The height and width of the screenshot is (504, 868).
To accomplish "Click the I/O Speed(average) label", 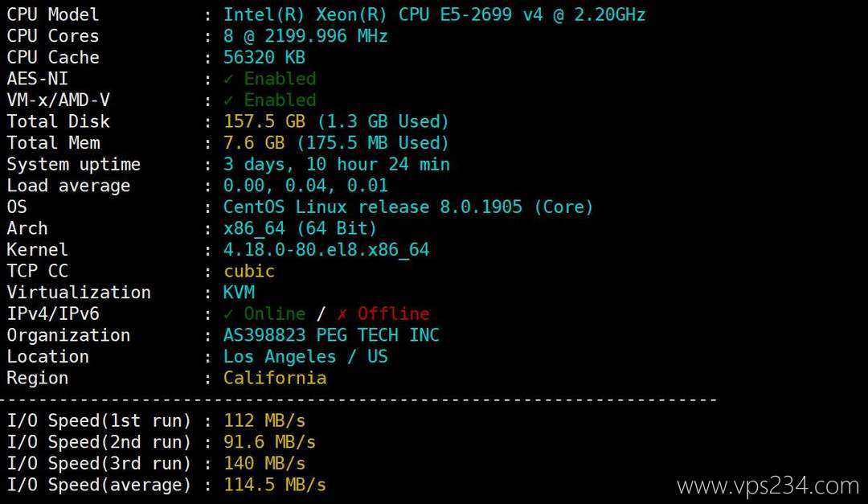I will [x=99, y=486].
